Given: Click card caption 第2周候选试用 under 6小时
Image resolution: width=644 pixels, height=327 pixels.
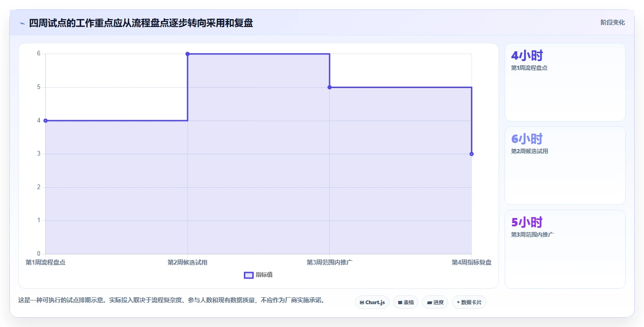Looking at the screenshot, I should pyautogui.click(x=529, y=151).
